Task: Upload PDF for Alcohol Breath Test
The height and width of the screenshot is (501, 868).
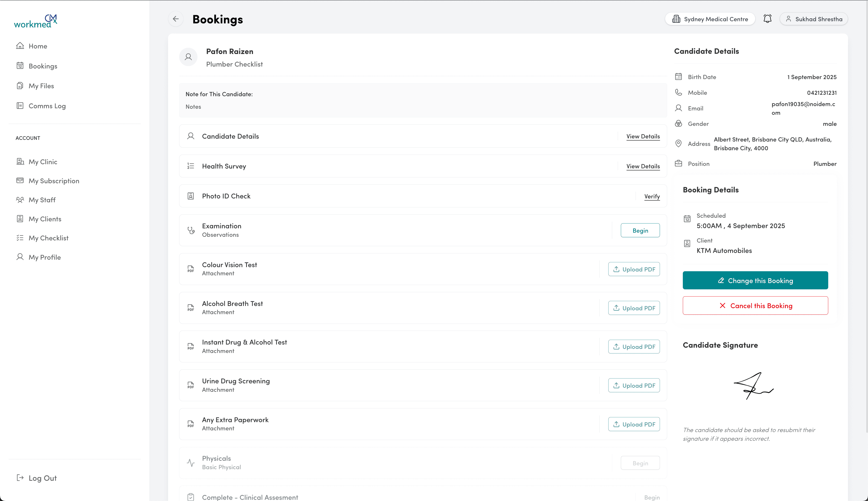Action: [x=634, y=308]
